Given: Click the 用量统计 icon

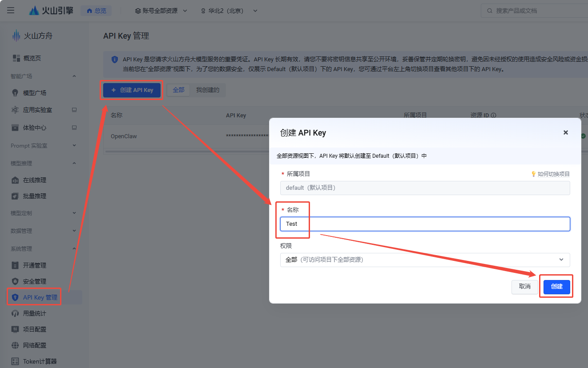Looking at the screenshot, I should [x=16, y=313].
